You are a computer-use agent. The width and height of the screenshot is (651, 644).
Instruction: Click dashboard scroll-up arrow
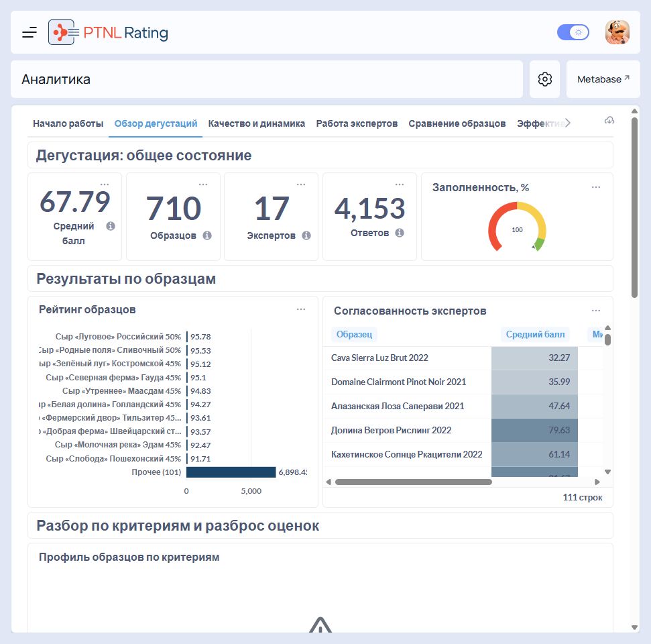click(634, 111)
